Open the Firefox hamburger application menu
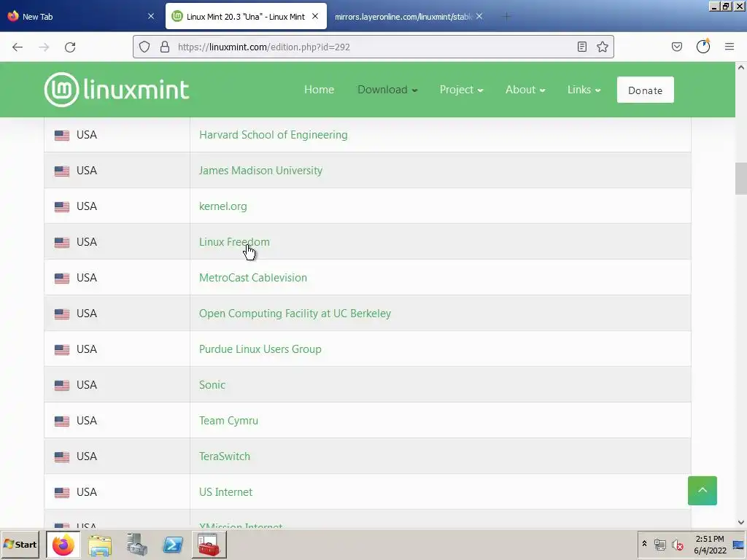 (729, 47)
